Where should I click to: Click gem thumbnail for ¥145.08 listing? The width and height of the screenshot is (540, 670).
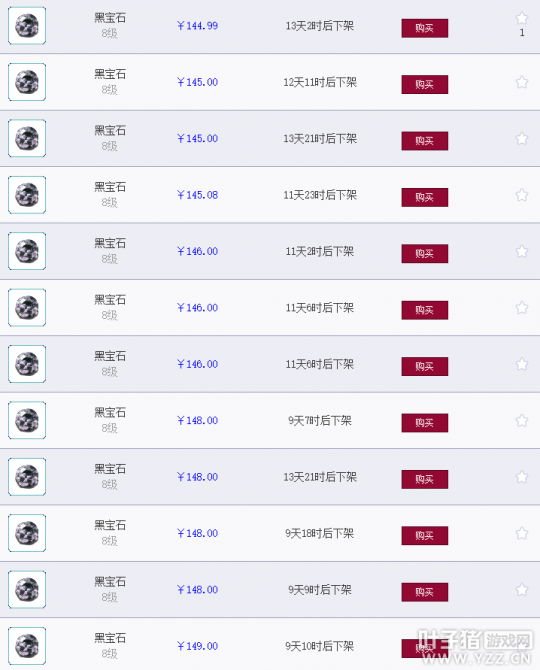point(27,195)
